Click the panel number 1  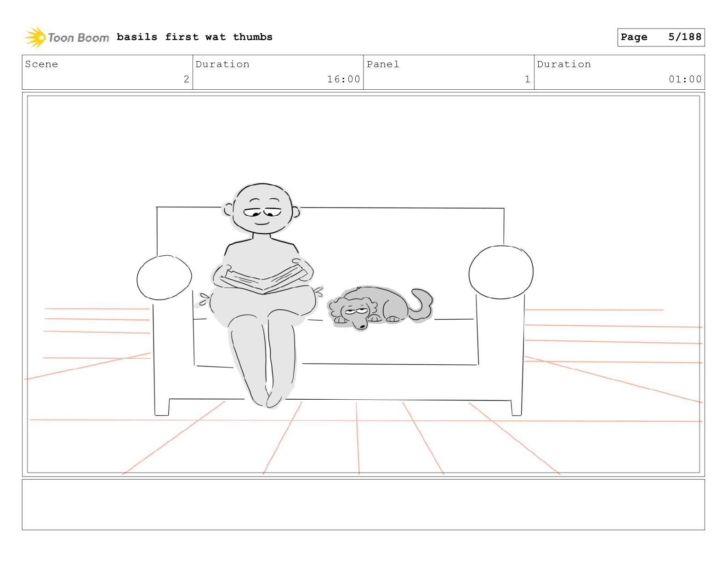[528, 79]
